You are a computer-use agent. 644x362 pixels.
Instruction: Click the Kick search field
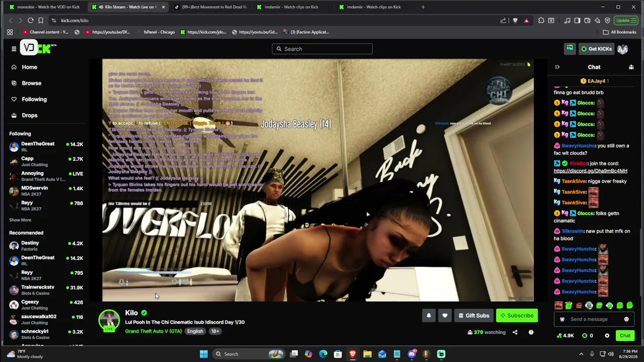point(322,49)
